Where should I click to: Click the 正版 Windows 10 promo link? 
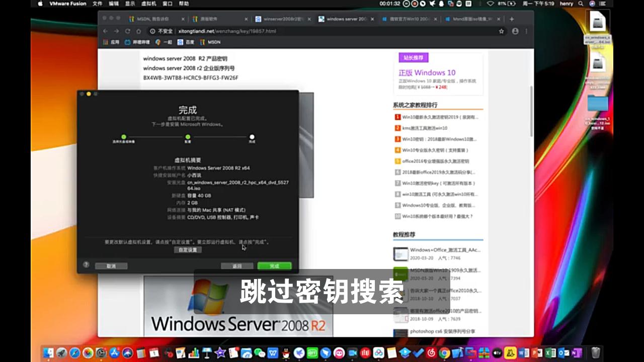point(427,72)
